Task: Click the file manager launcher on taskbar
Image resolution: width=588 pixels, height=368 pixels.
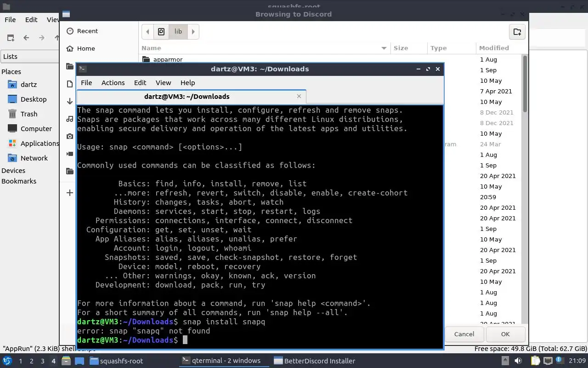Action: [x=66, y=361]
